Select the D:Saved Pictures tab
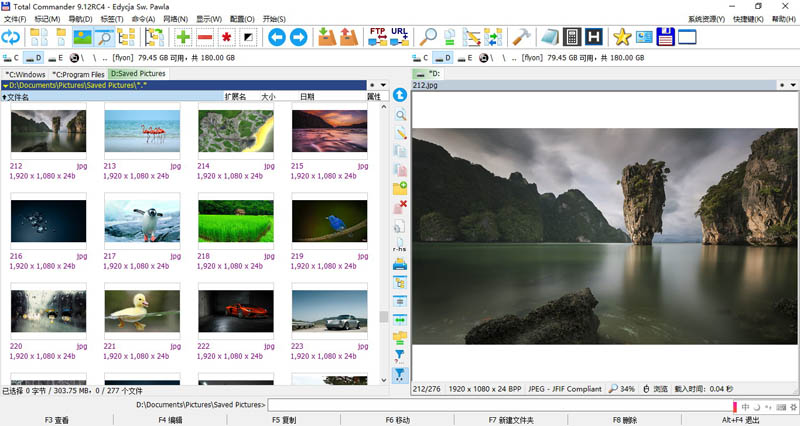The height and width of the screenshot is (426, 800). click(x=138, y=73)
